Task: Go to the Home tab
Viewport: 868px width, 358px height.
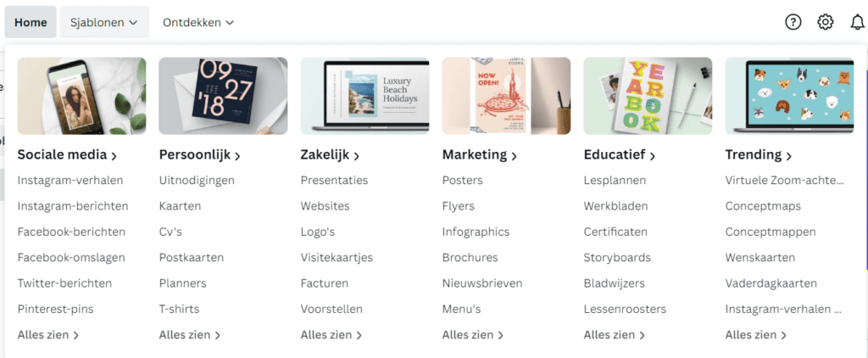Action: [31, 22]
